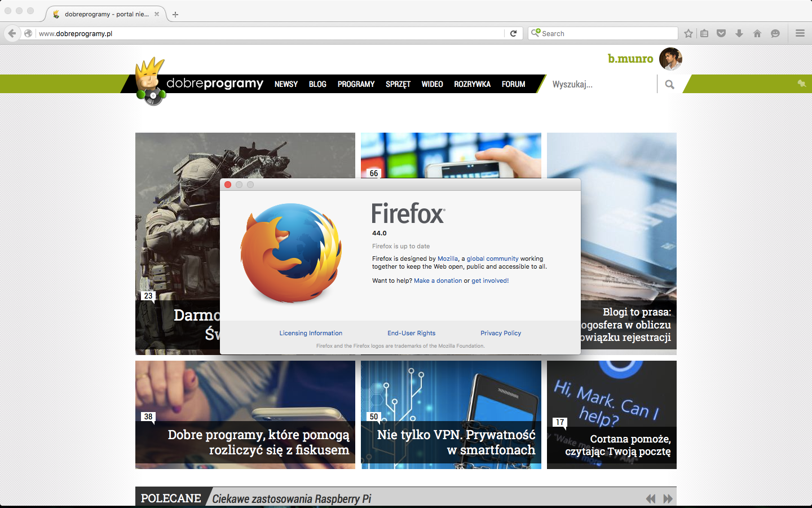This screenshot has width=812, height=508.
Task: Select the dobreprogramy browser tab
Action: tap(106, 14)
